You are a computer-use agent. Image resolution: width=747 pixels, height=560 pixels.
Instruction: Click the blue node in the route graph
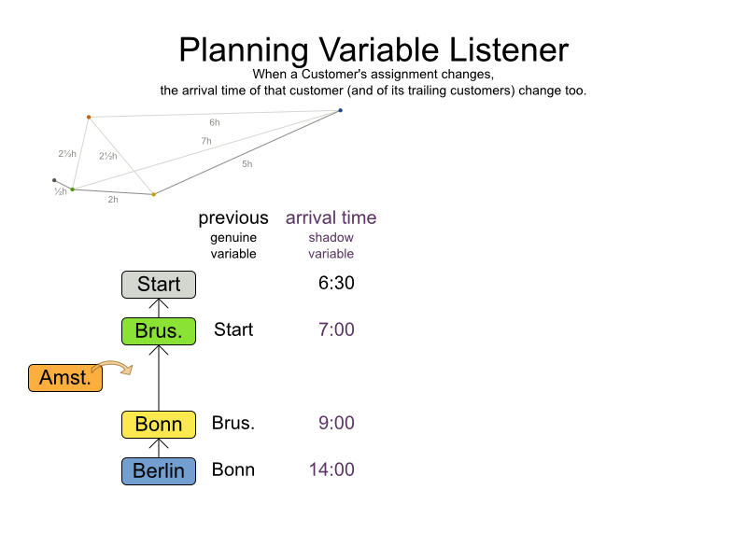pos(340,110)
